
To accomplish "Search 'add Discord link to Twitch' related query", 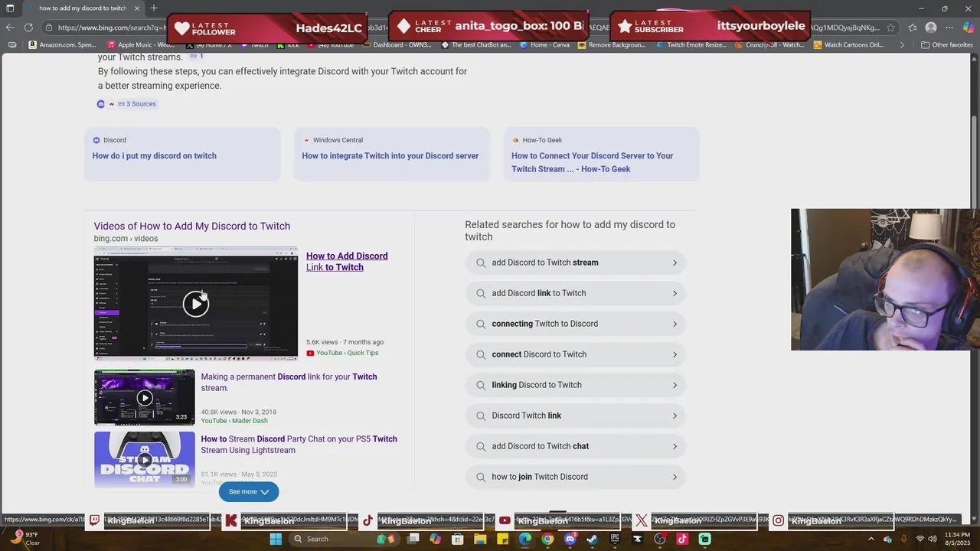I will click(575, 293).
